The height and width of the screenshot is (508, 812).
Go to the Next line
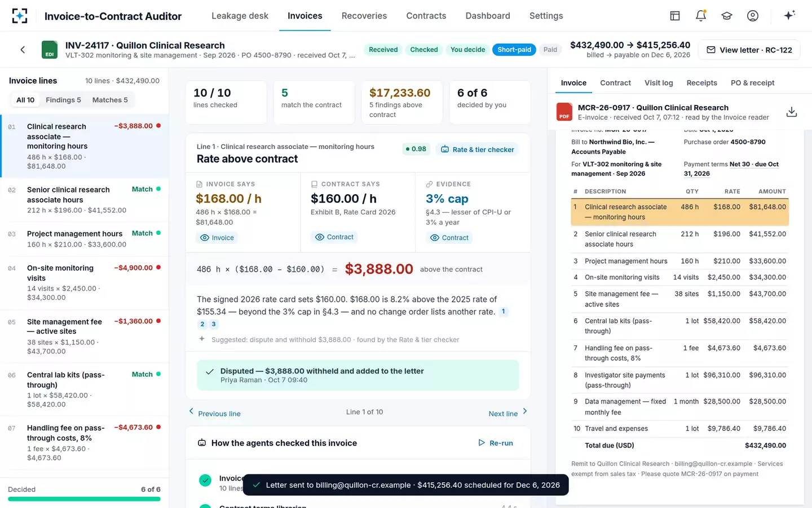click(x=508, y=413)
